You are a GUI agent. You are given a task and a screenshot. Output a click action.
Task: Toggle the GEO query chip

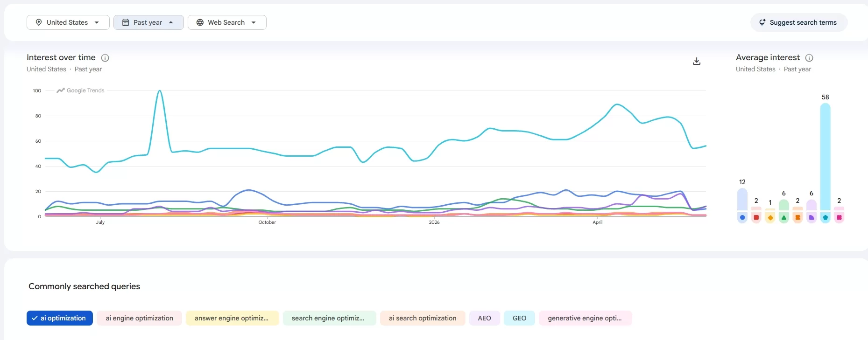click(x=519, y=318)
